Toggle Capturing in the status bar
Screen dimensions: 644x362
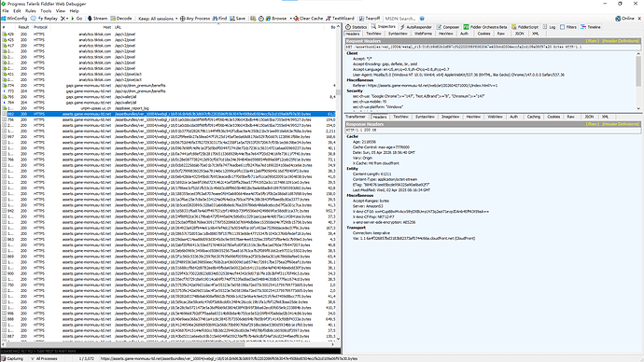12,358
